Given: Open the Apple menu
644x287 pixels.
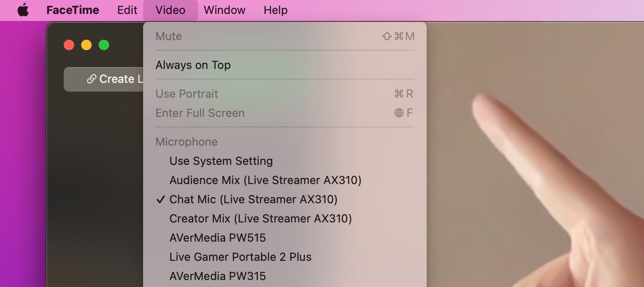Looking at the screenshot, I should 22,10.
